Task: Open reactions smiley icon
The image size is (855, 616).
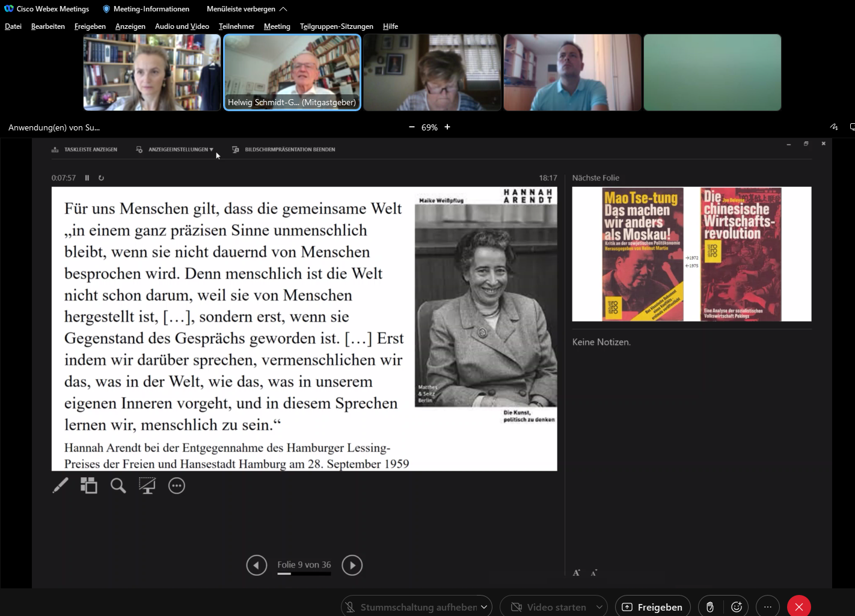Action: click(x=737, y=607)
